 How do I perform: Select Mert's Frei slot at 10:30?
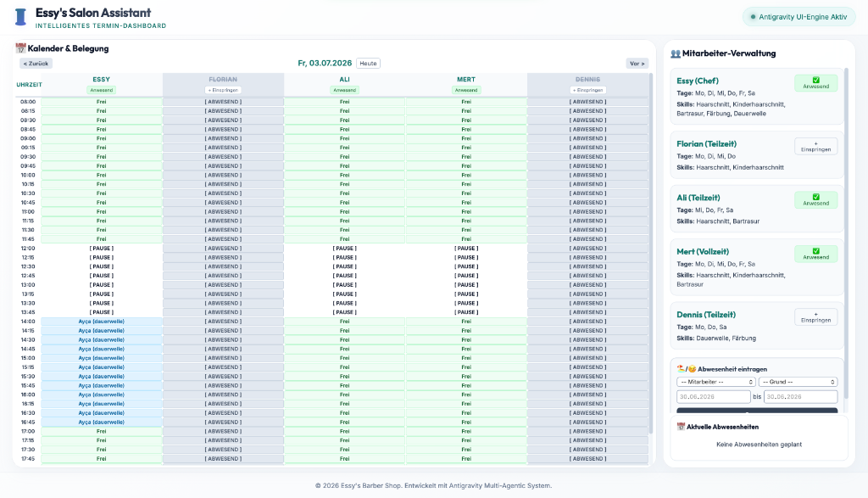(466, 193)
